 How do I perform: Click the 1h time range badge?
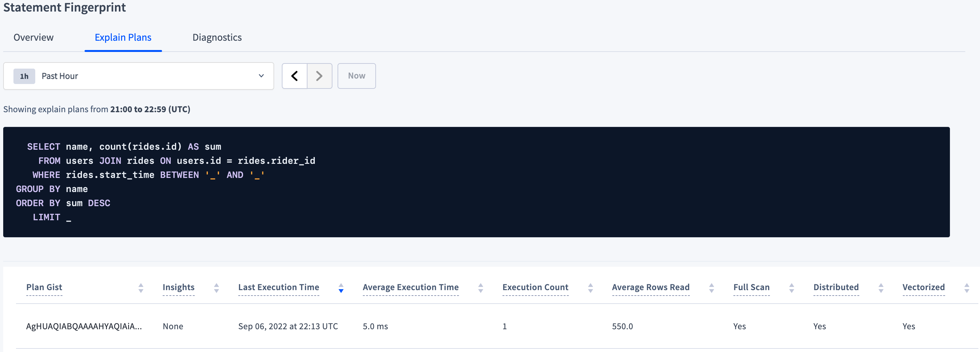24,76
